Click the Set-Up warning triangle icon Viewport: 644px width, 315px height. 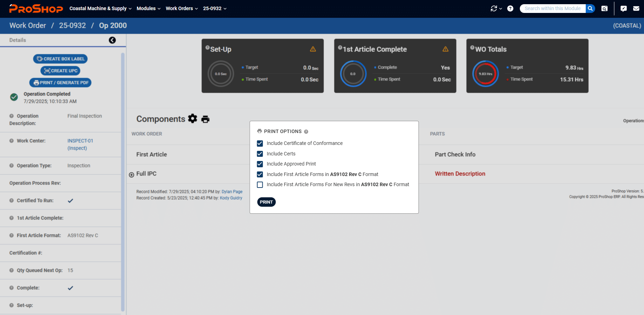tap(313, 49)
